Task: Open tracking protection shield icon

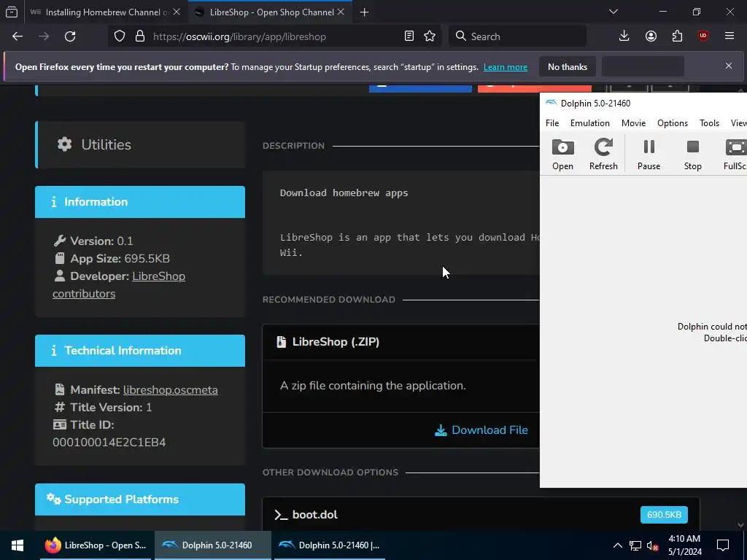Action: coord(120,36)
